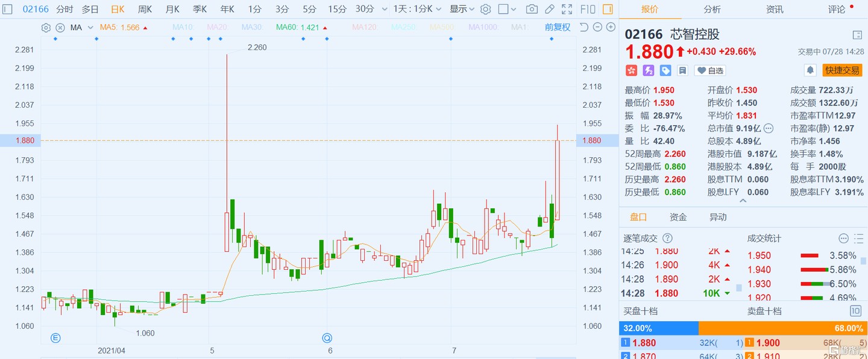Image resolution: width=868 pixels, height=359 pixels.
Task: Zoom out the chart with minus icon
Action: [597, 27]
